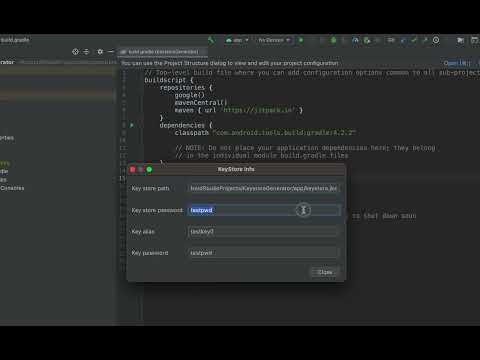Image resolution: width=480 pixels, height=360 pixels.
Task: Click the Key store path field
Action: (263, 188)
